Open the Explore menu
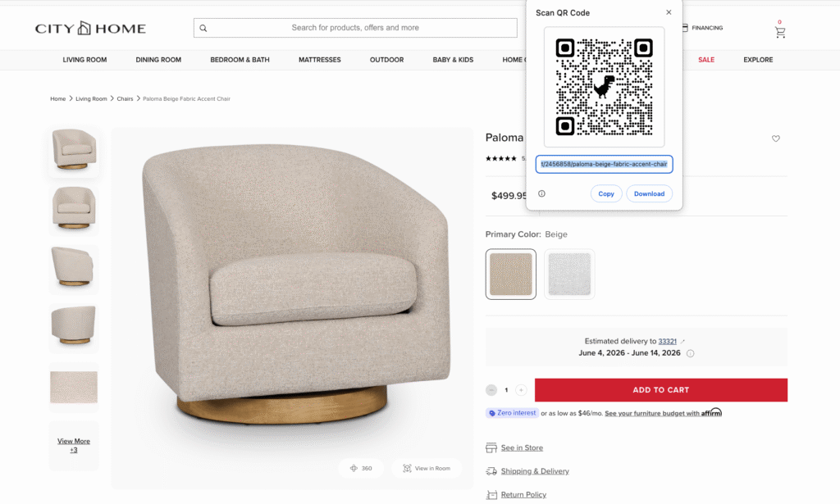Screen dimensions: 840x504 click(758, 60)
